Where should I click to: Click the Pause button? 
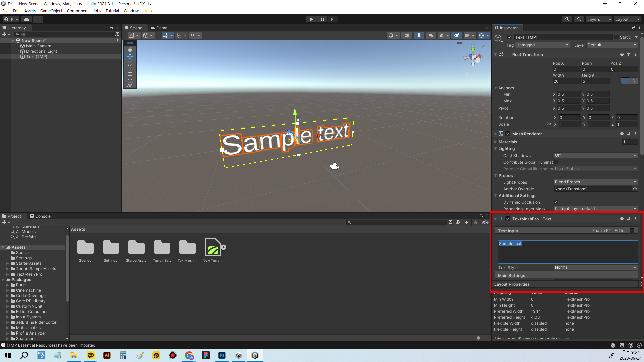tap(322, 19)
